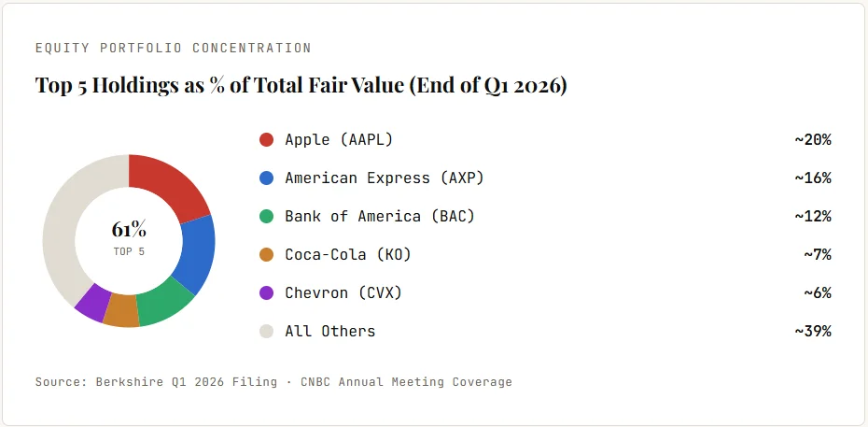Viewport: 868px width, 427px height.
Task: Click the purple Chevron legend dot
Action: [x=266, y=292]
